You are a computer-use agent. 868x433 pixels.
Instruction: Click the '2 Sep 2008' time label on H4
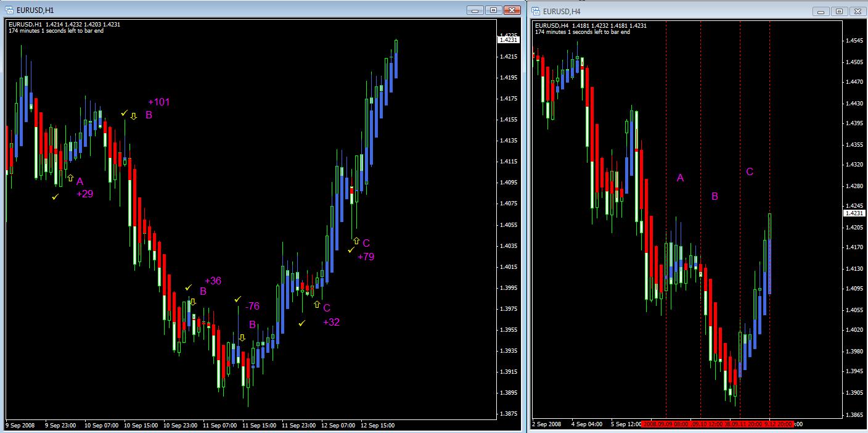point(547,424)
